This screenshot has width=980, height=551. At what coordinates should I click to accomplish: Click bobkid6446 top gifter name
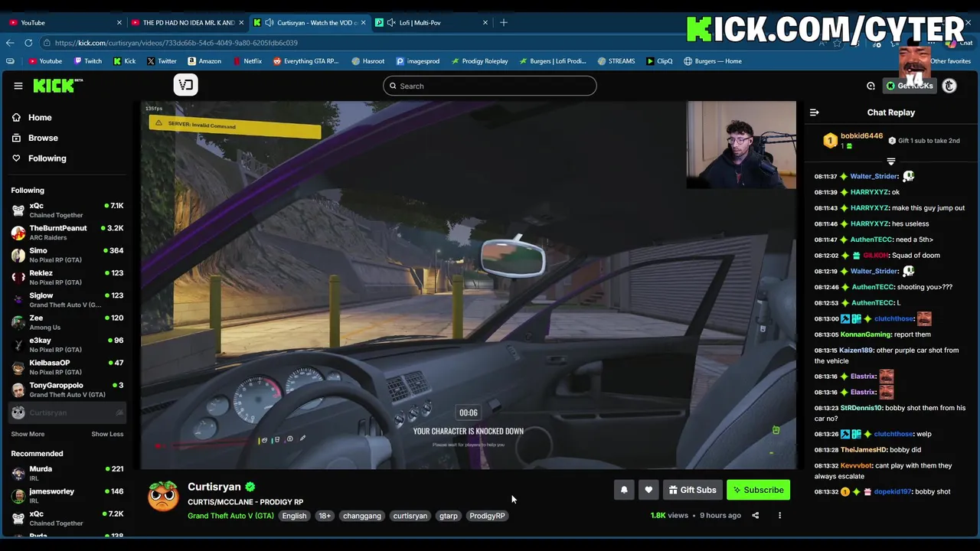[x=861, y=135]
